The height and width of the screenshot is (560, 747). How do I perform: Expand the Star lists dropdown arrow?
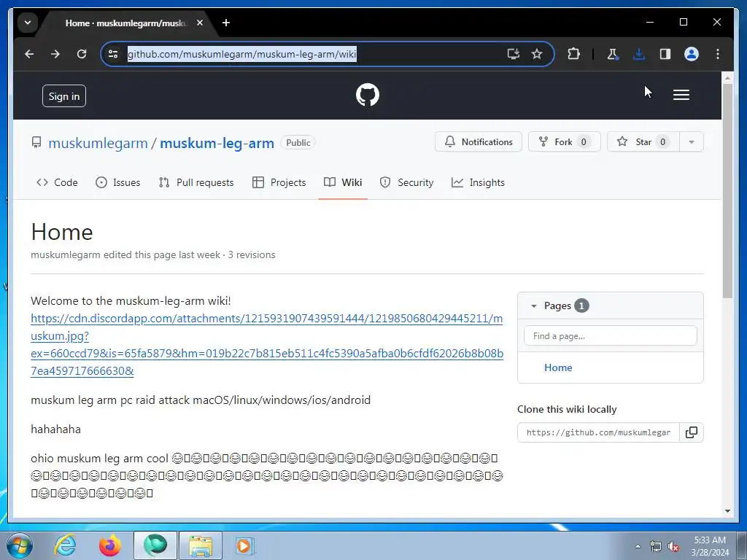pos(692,142)
